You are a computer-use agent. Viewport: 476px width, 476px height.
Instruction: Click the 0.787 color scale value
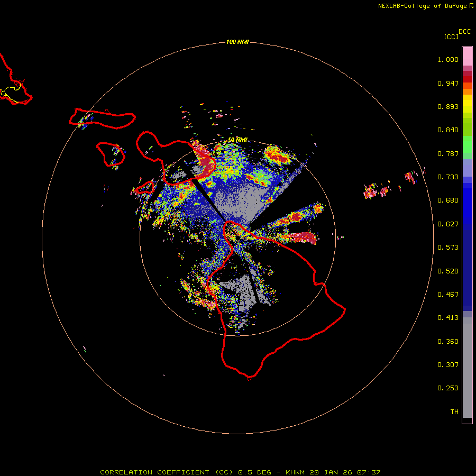(x=448, y=153)
